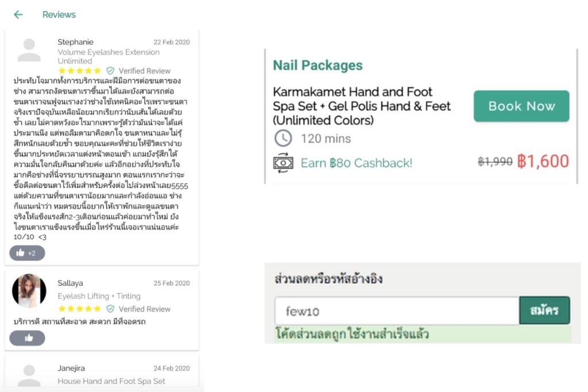Tap the verified shield on Stephanie's review
The image size is (588, 392).
pyautogui.click(x=110, y=71)
